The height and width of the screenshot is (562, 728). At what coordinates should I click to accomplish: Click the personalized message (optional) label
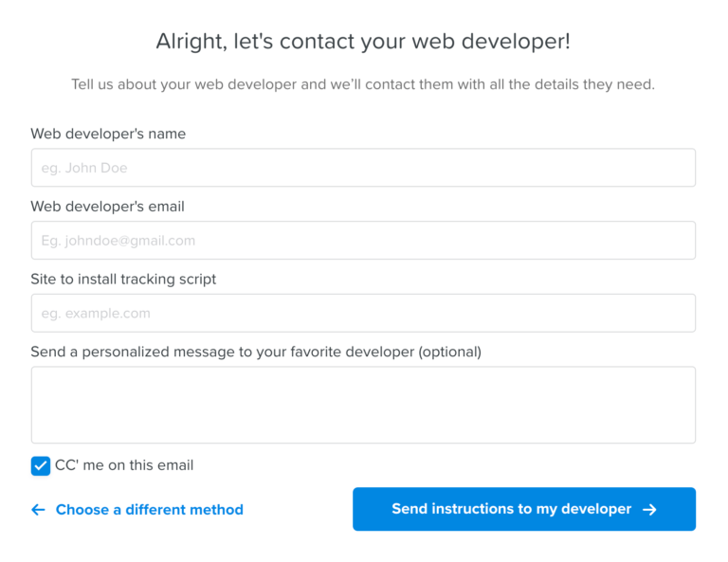tap(256, 352)
